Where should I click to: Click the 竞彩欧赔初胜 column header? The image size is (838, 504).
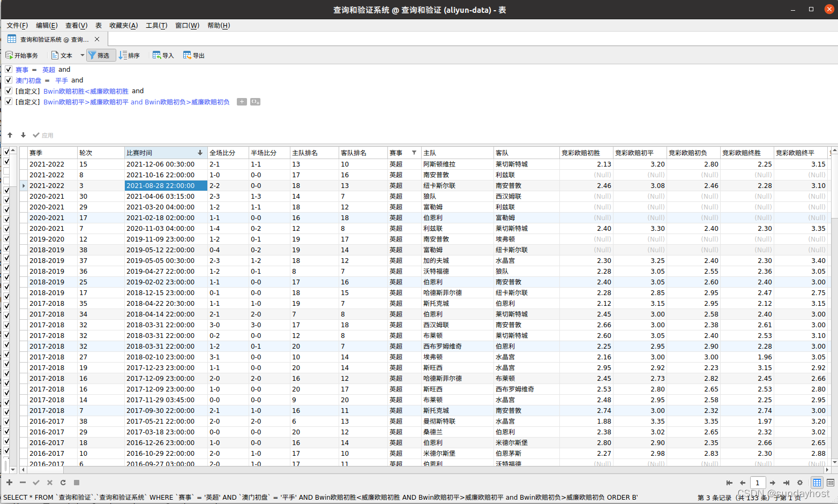point(587,153)
